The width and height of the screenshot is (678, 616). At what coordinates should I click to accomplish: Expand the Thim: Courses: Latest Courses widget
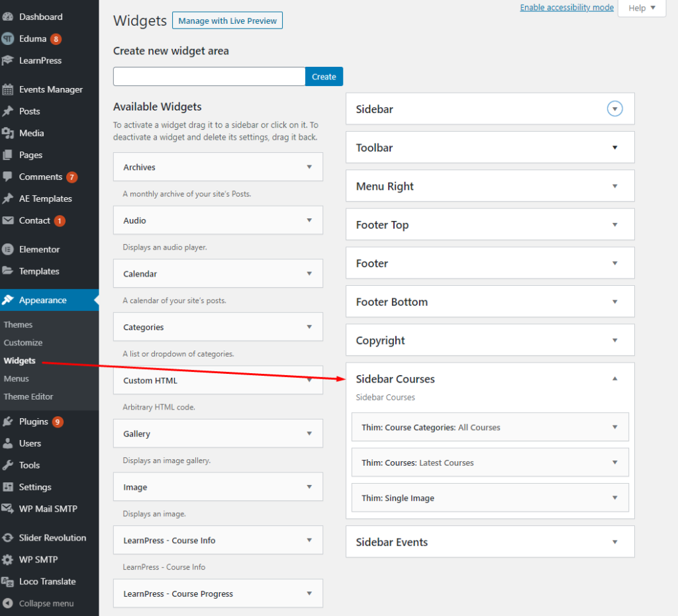pyautogui.click(x=614, y=462)
